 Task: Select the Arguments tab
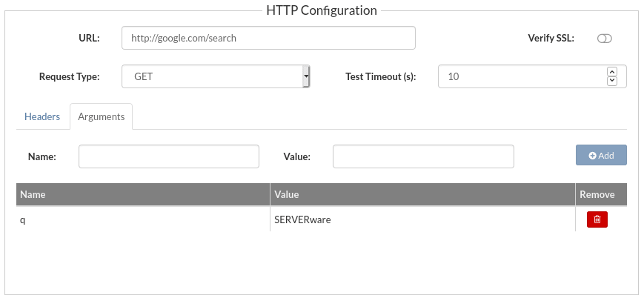[x=101, y=116]
